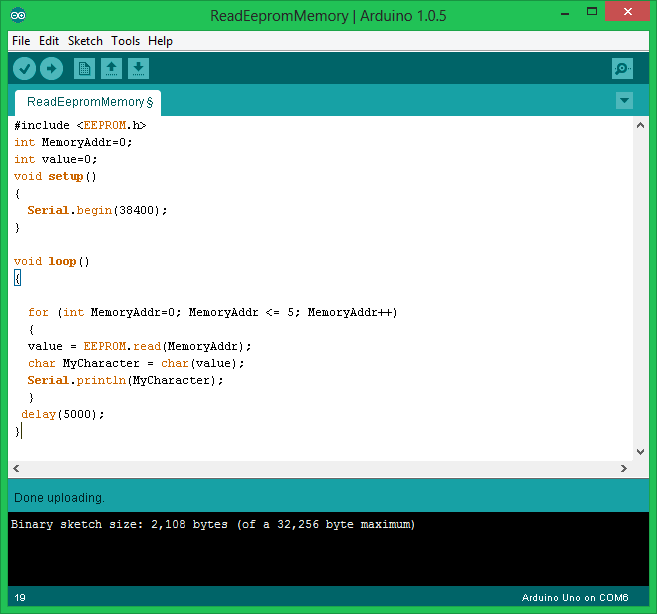Open a sketch with the up-arrow icon
Screen dimensions: 657x614
pos(111,68)
